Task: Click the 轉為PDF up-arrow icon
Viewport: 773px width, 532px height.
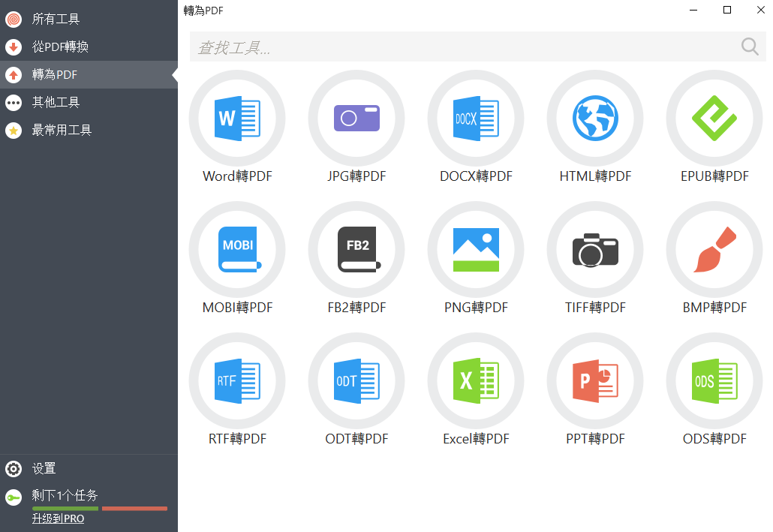Action: tap(14, 75)
